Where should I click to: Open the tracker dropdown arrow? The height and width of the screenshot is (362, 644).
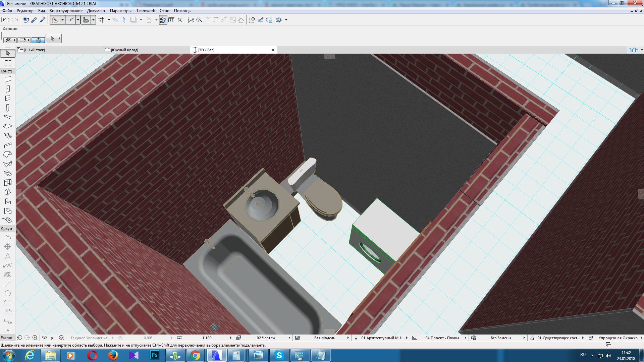93,20
